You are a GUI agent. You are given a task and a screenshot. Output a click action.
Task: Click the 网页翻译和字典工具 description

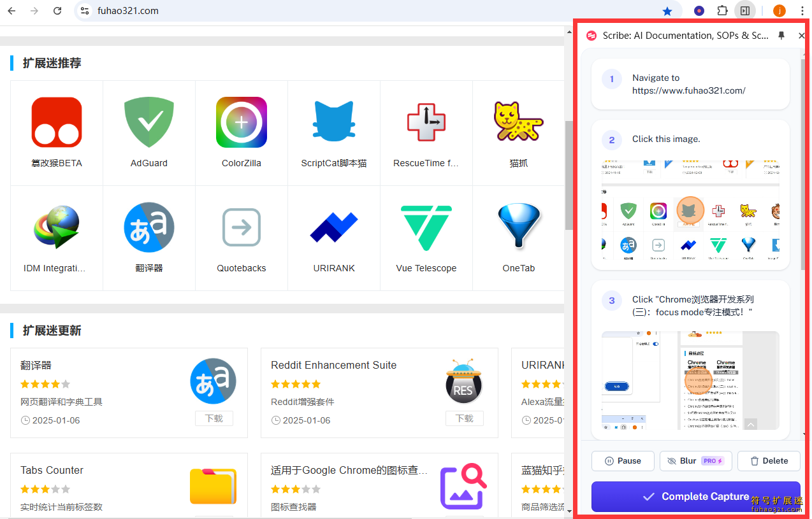(61, 402)
